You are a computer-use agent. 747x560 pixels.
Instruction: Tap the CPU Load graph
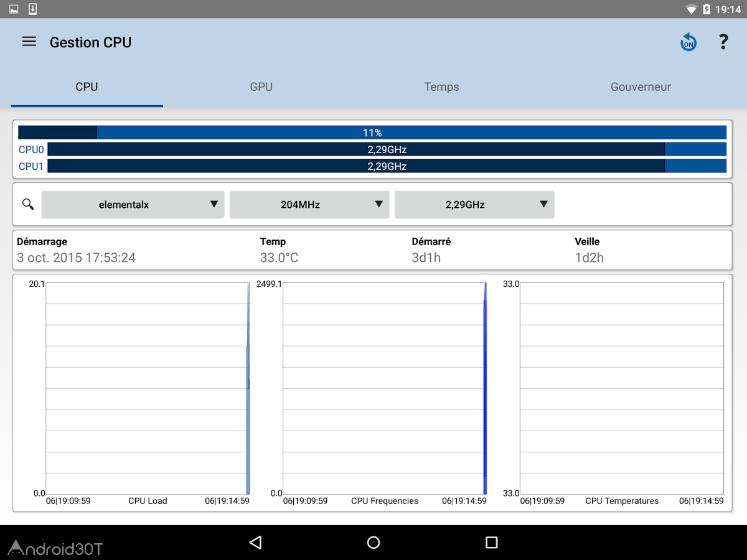[148, 388]
